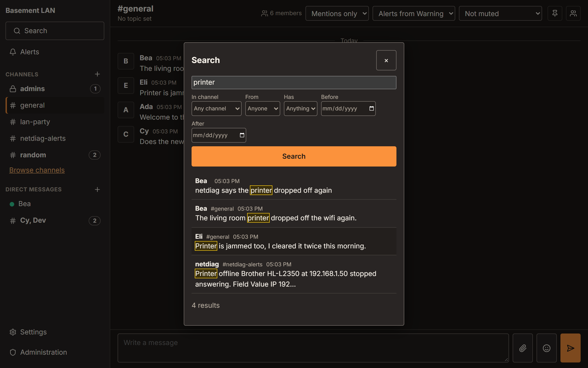Select the admins channel
This screenshot has height=368, width=588.
click(55, 89)
